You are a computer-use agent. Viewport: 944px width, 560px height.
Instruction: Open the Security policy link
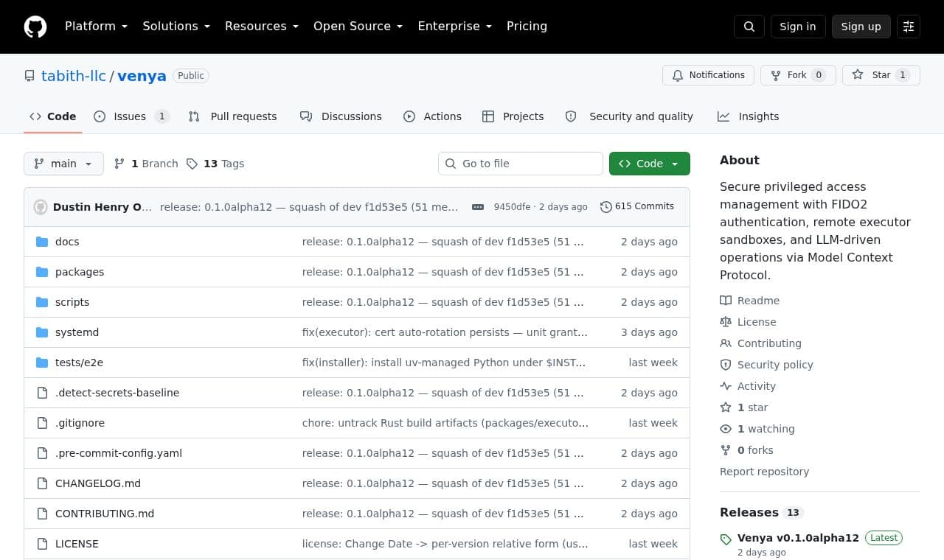point(767,365)
